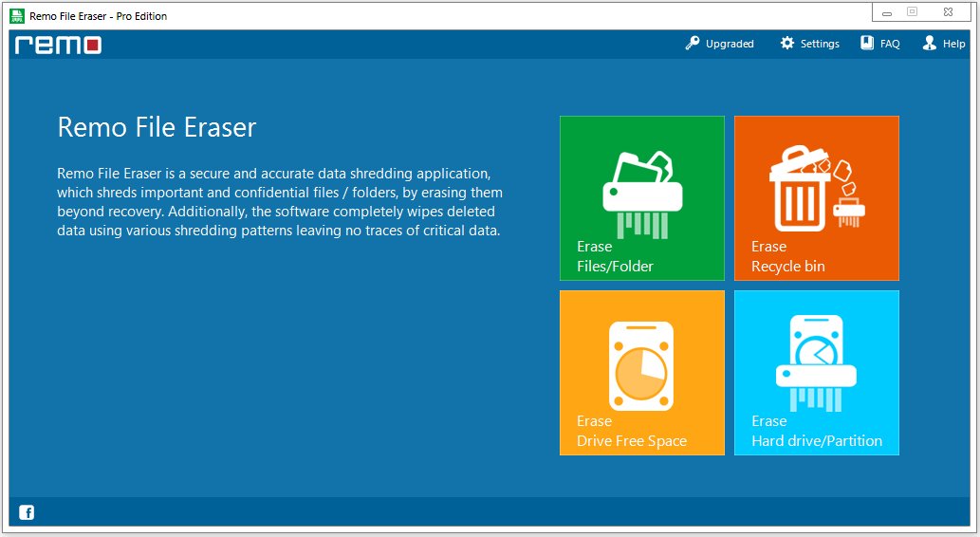
Task: Click the FAQ book icon
Action: coord(867,43)
